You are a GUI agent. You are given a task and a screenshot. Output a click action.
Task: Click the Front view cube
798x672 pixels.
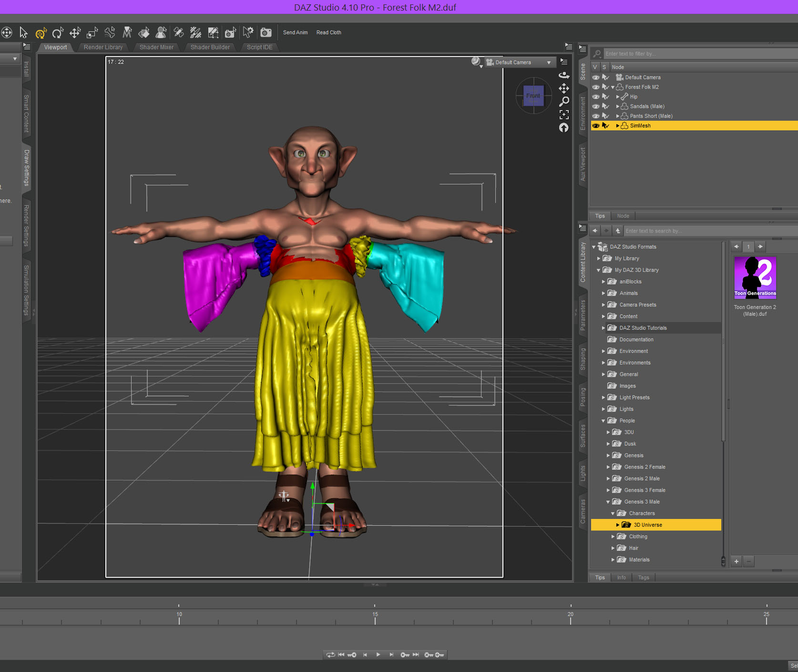[x=533, y=96]
